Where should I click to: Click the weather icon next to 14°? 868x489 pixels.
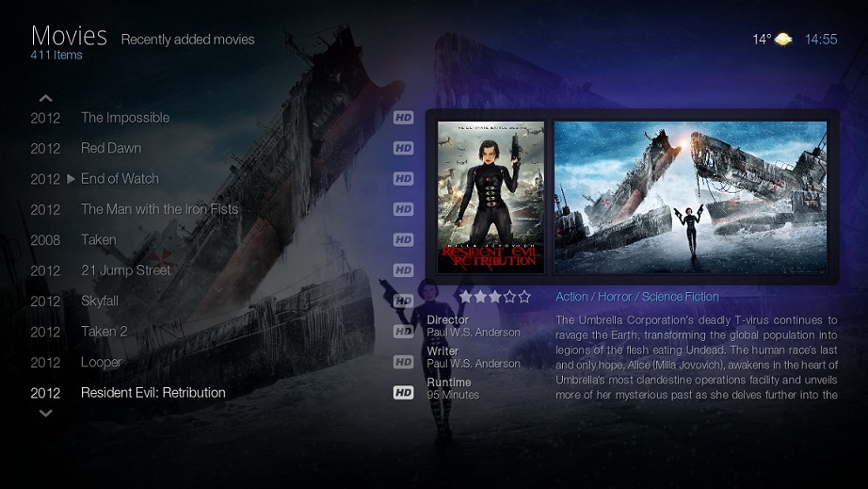tap(783, 40)
